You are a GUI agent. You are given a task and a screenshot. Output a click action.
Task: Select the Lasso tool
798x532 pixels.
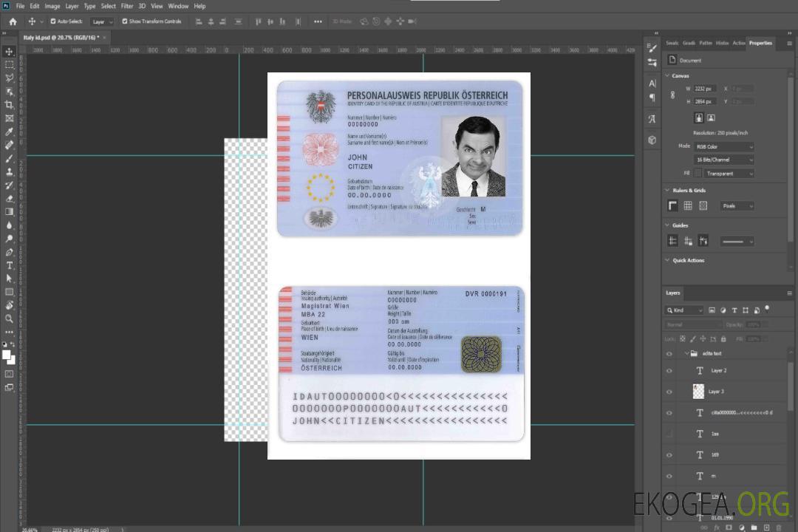click(x=10, y=78)
